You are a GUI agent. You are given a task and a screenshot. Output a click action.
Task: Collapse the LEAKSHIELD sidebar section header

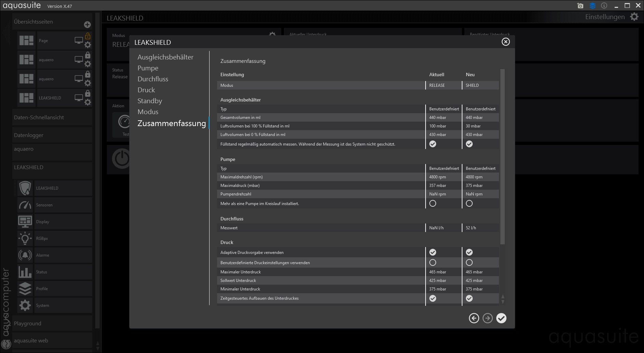[29, 167]
